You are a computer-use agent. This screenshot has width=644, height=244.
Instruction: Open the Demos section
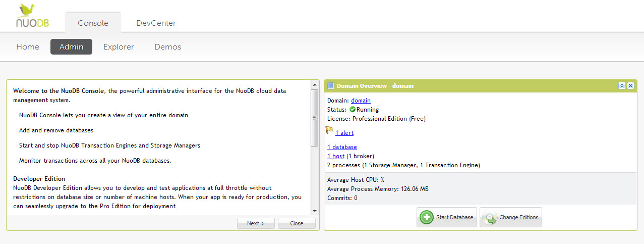167,46
